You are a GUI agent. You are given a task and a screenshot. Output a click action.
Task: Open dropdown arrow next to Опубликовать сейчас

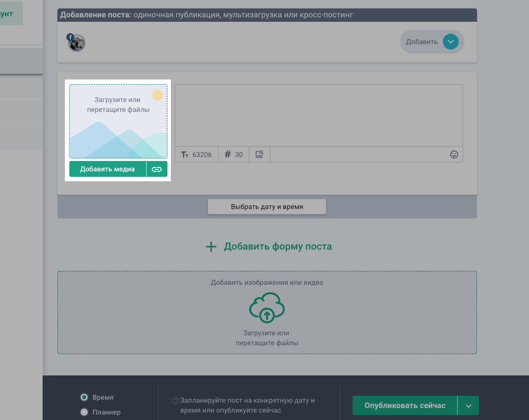(468, 406)
